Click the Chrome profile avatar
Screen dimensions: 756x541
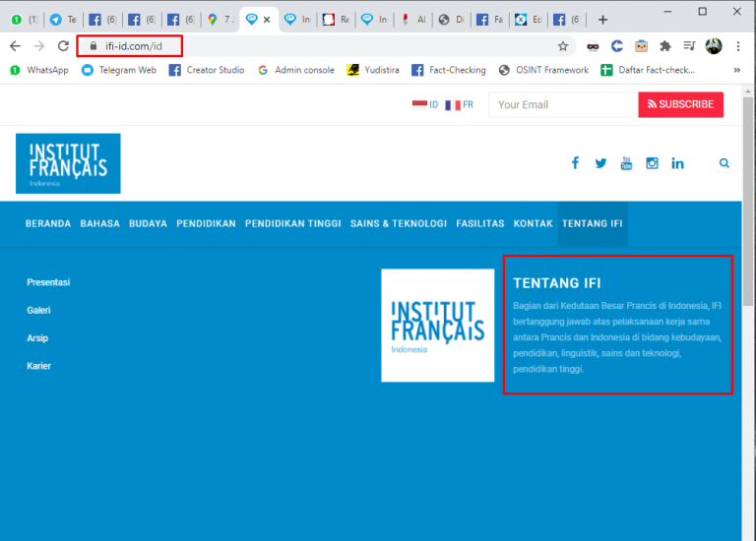[714, 46]
